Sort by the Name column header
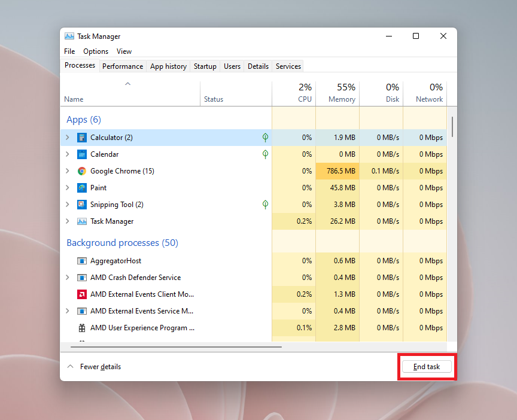 click(130, 94)
